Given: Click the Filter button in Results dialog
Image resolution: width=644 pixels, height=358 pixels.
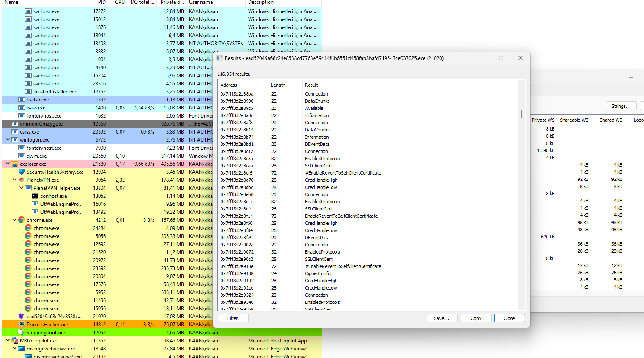Looking at the screenshot, I should click(233, 318).
